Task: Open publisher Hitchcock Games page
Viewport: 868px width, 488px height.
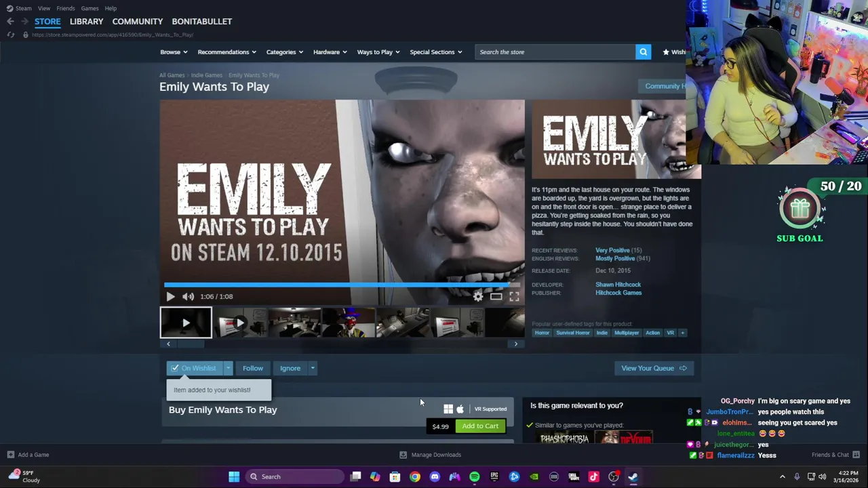Action: point(618,293)
